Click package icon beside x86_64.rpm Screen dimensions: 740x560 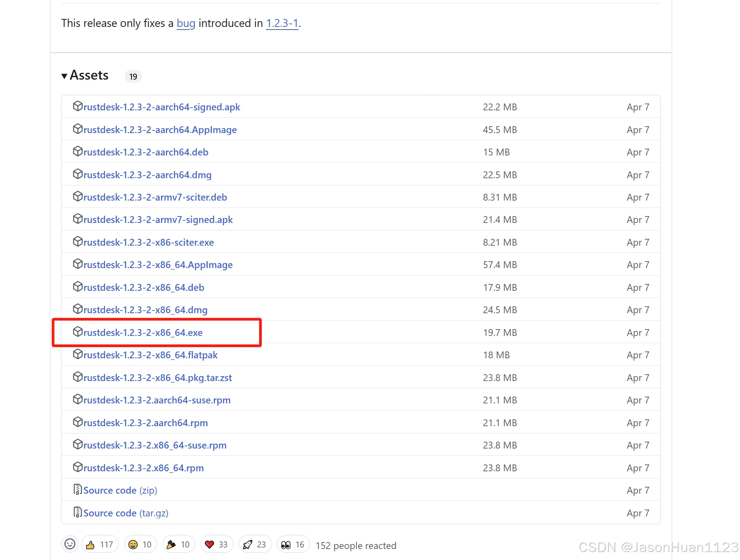click(78, 467)
